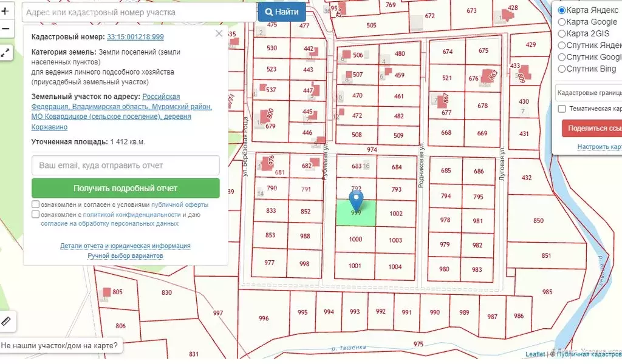This screenshot has width=622, height=364.
Task: Close the parcel info panel
Action: click(x=219, y=34)
